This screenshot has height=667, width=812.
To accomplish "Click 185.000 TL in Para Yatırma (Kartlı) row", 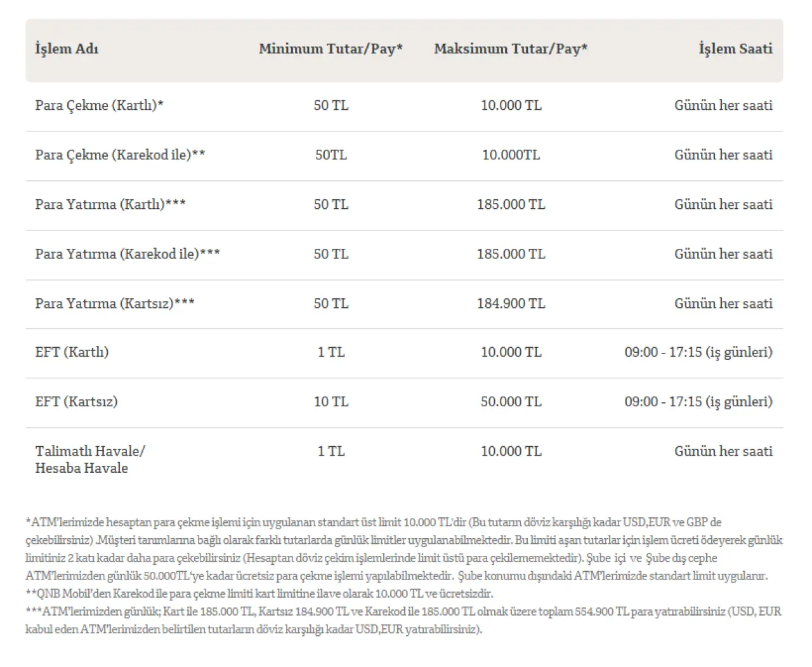I will click(511, 204).
